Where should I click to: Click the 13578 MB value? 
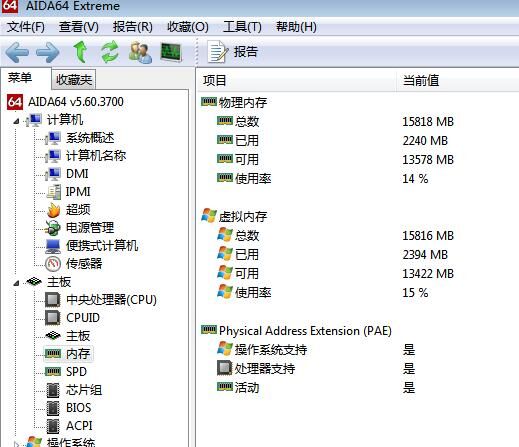428,160
